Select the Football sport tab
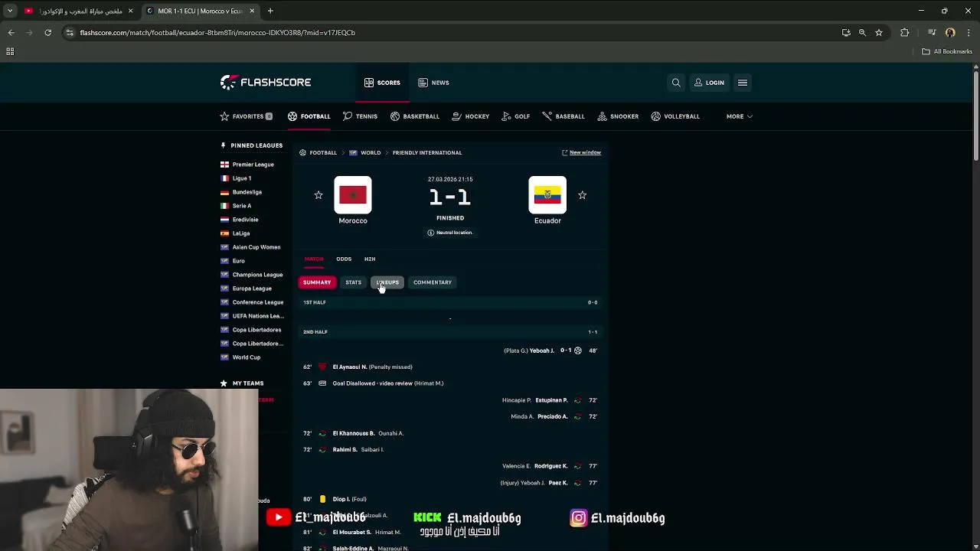This screenshot has width=980, height=551. coord(309,116)
